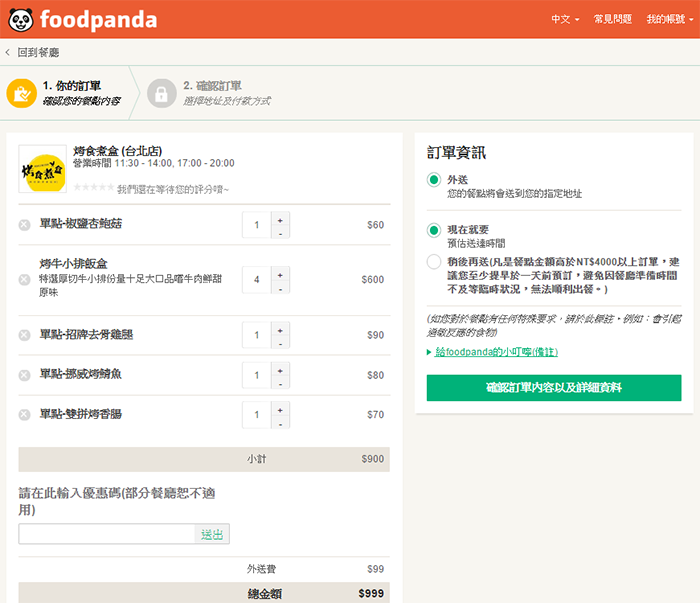The height and width of the screenshot is (603, 700).
Task: Click the restaurant name 烤食煮盒 (台北店)
Action: [117, 151]
